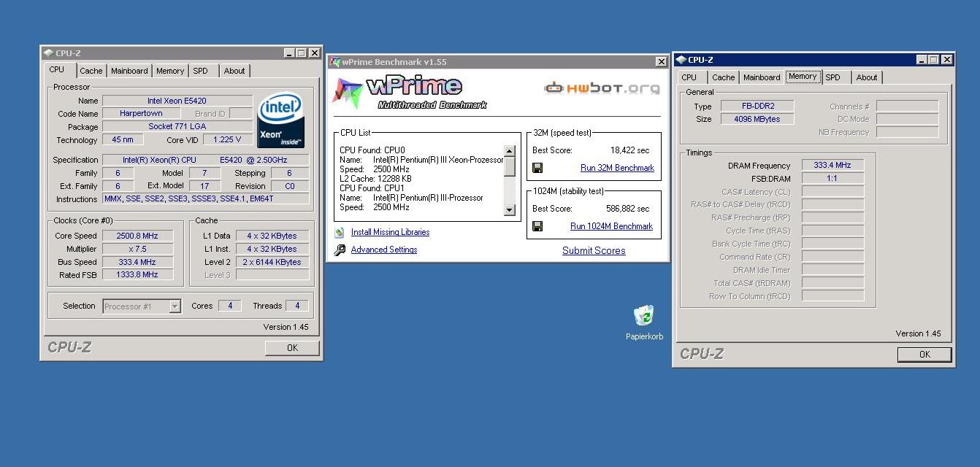Click the 1:1 FSB:DRAM value
The width and height of the screenshot is (980, 467).
(x=832, y=178)
